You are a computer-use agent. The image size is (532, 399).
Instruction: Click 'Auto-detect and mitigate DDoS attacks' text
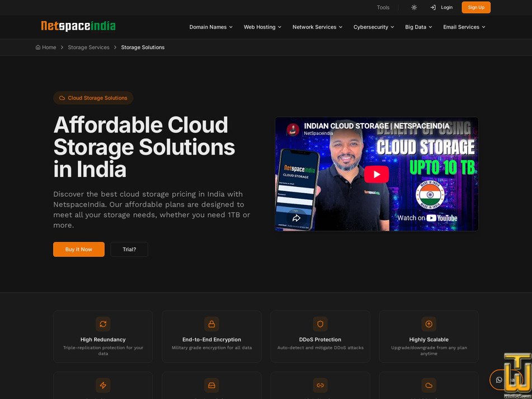pyautogui.click(x=321, y=348)
